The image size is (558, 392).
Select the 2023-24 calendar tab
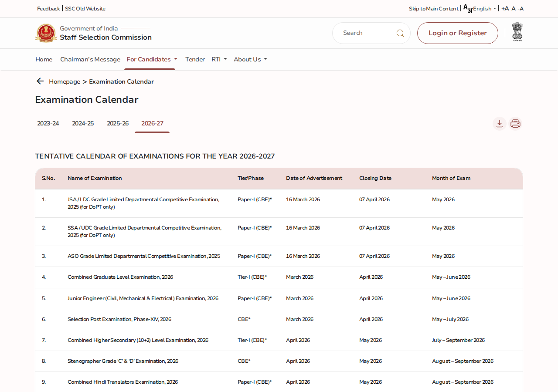[48, 123]
